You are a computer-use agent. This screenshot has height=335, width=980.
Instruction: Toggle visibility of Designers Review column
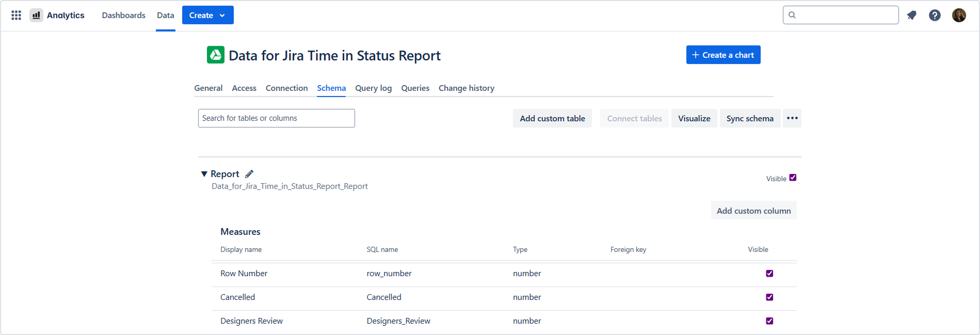coord(769,321)
